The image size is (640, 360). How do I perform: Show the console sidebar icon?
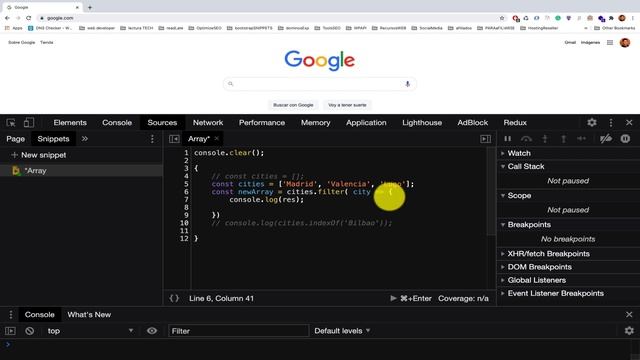pos(10,331)
